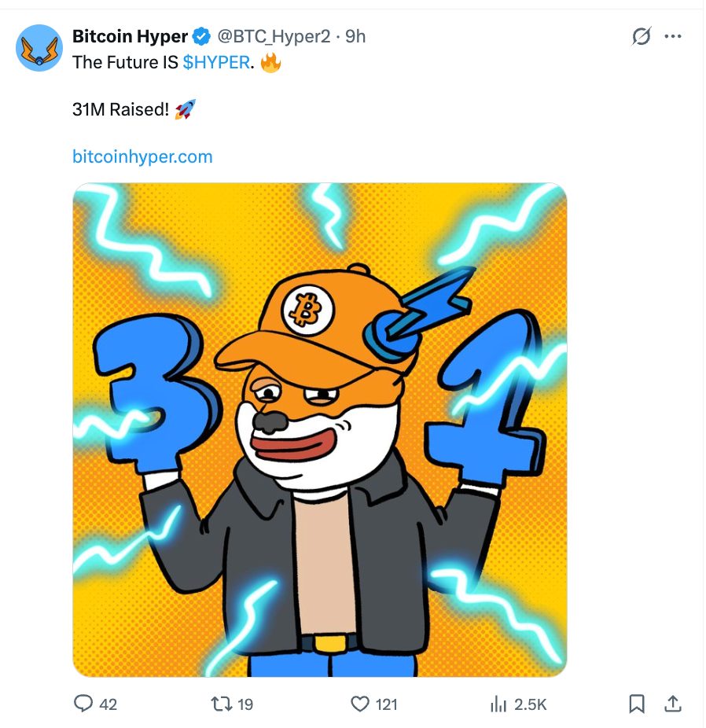This screenshot has height=728, width=706.
Task: Open the $HYPER cashtag link
Action: [215, 63]
